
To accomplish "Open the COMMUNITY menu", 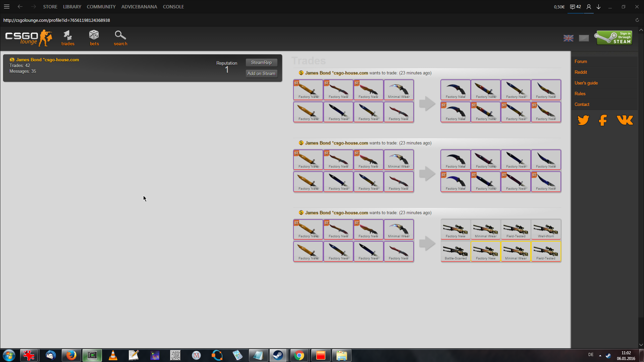I will pyautogui.click(x=101, y=7).
